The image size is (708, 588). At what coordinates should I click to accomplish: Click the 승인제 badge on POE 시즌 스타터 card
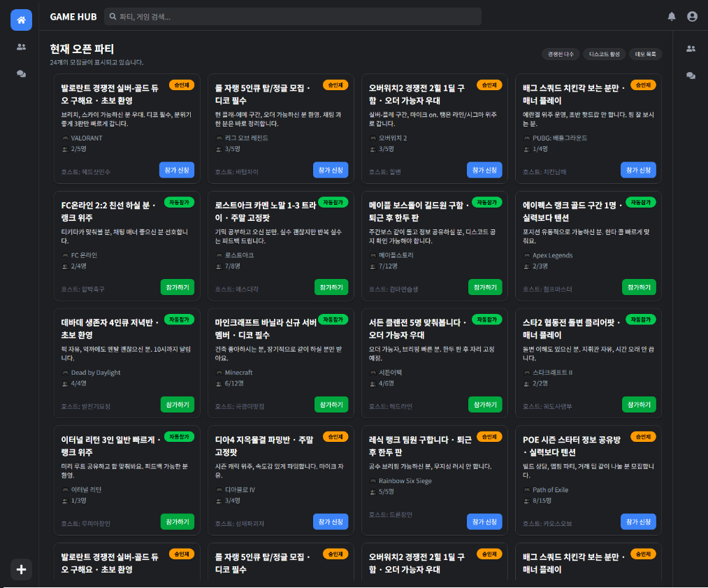[643, 437]
